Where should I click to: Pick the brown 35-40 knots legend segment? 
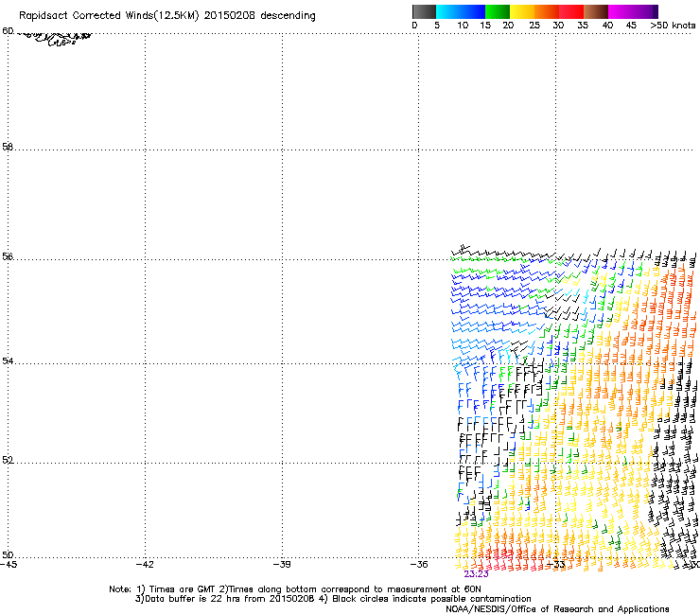(596, 11)
